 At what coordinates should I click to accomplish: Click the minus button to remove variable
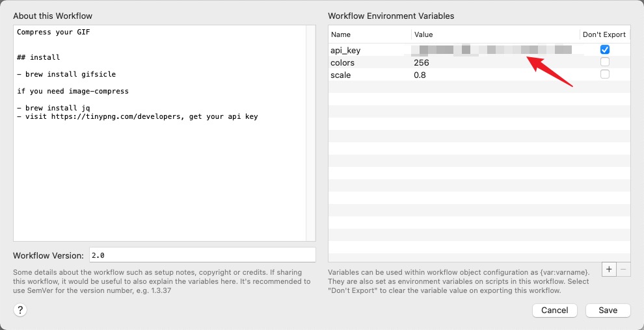[x=624, y=269]
